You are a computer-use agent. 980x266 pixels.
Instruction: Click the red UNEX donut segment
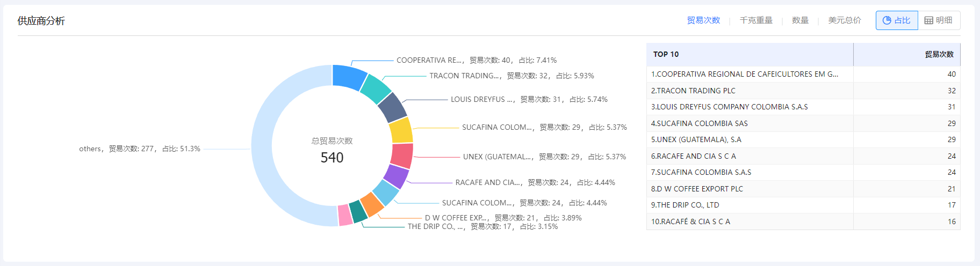coord(401,156)
